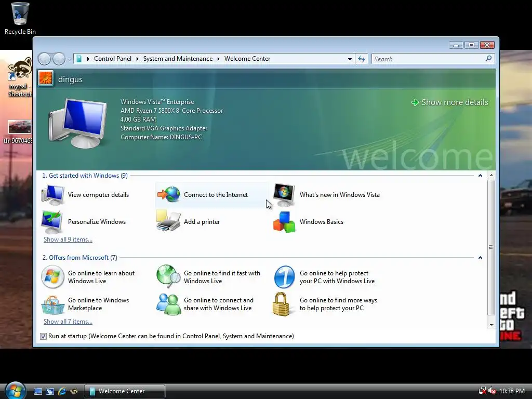Click the Computer Name: DINGUS-PC text

point(161,137)
